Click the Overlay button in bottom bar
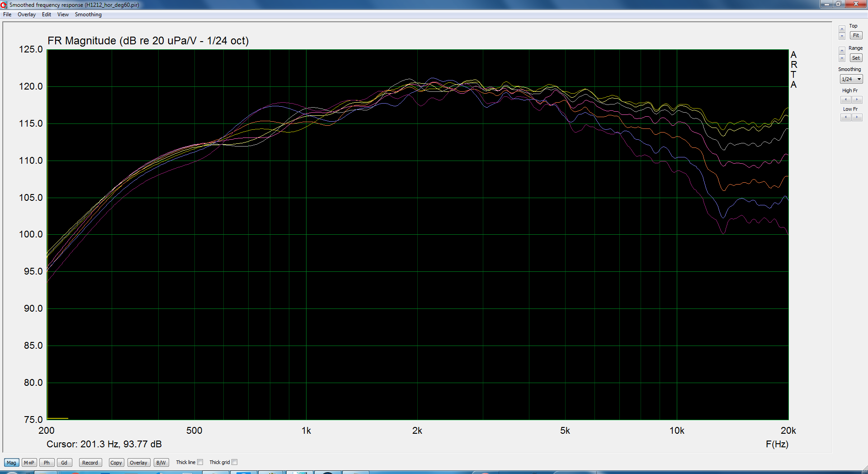Screen dimensions: 868x474 [138, 463]
